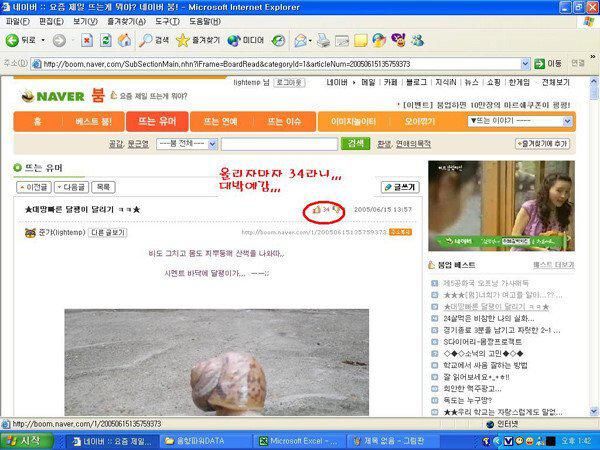
Task: Select the 베스트 붐! tab
Action: point(93,122)
